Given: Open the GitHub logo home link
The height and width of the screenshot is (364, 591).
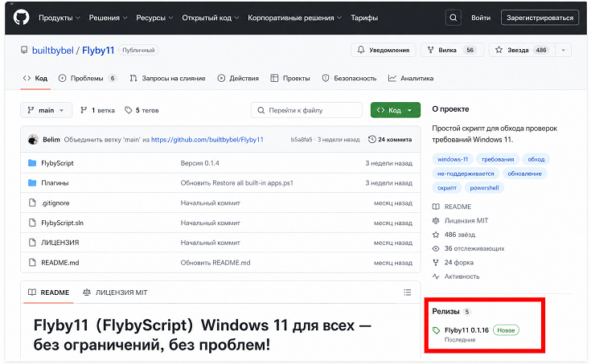Looking at the screenshot, I should (x=21, y=18).
